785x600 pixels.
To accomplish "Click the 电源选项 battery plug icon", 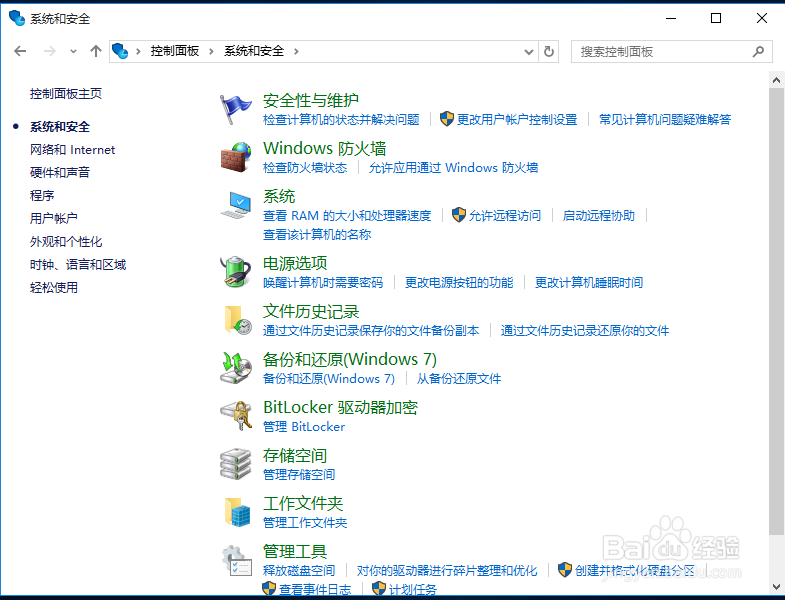I will pos(235,272).
